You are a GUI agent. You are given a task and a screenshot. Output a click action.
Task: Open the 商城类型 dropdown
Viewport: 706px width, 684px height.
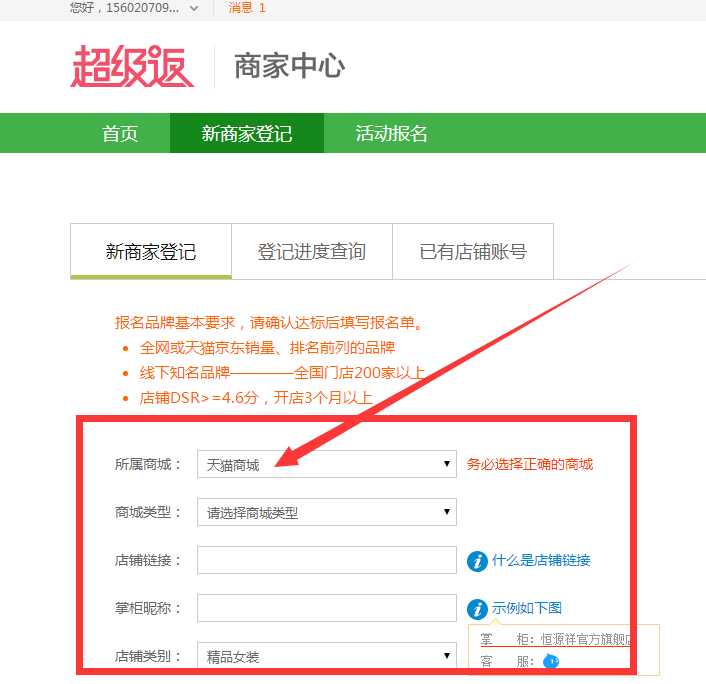(x=327, y=512)
